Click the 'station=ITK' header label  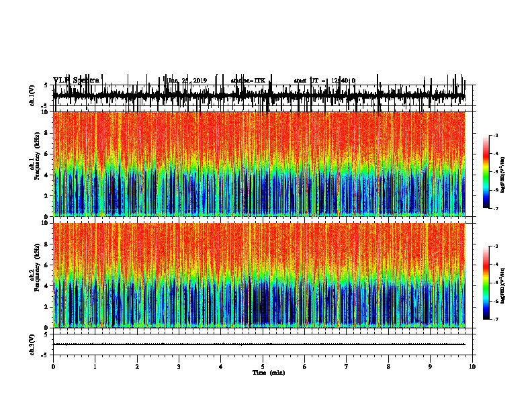tap(248, 81)
